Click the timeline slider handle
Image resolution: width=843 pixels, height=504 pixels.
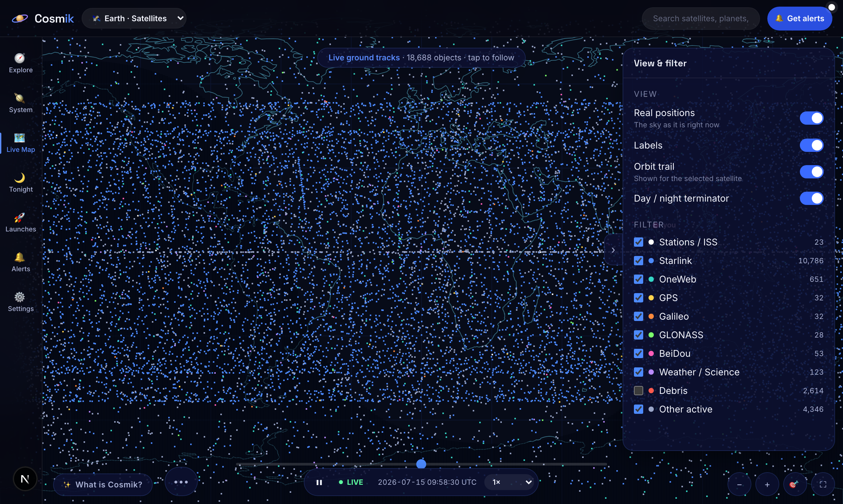(x=421, y=464)
